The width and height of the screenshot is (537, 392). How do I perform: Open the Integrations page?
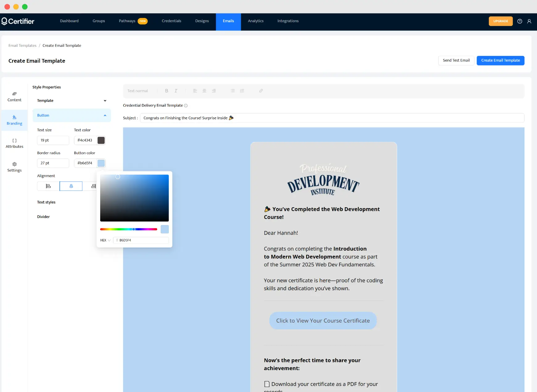[288, 21]
